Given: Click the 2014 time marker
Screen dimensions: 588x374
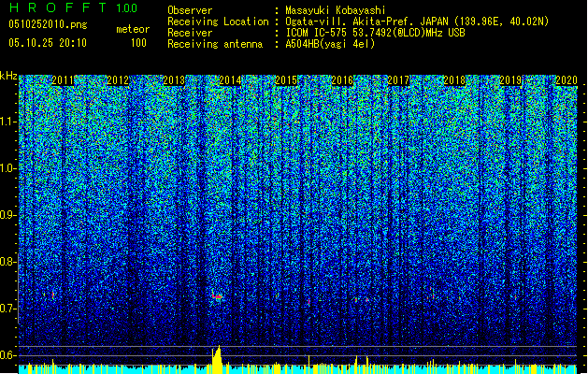Looking at the screenshot, I should tap(230, 80).
